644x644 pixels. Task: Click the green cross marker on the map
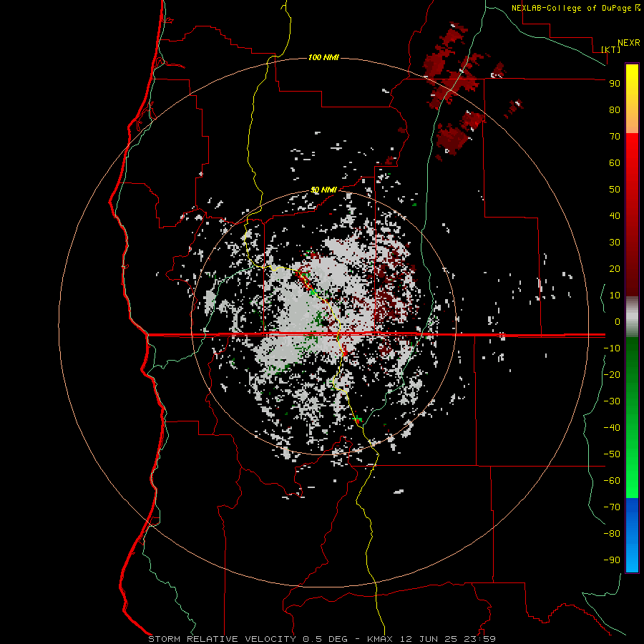point(357,419)
